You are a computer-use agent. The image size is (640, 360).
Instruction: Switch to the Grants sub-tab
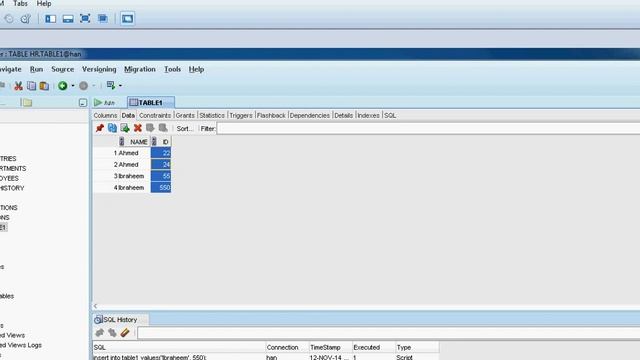(x=185, y=116)
